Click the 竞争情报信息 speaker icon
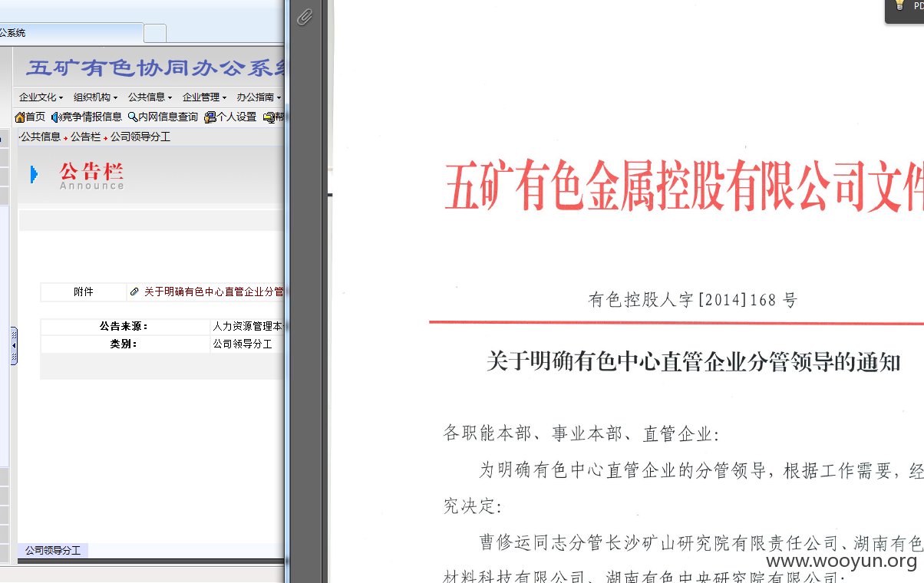The width and height of the screenshot is (924, 583). pos(55,117)
